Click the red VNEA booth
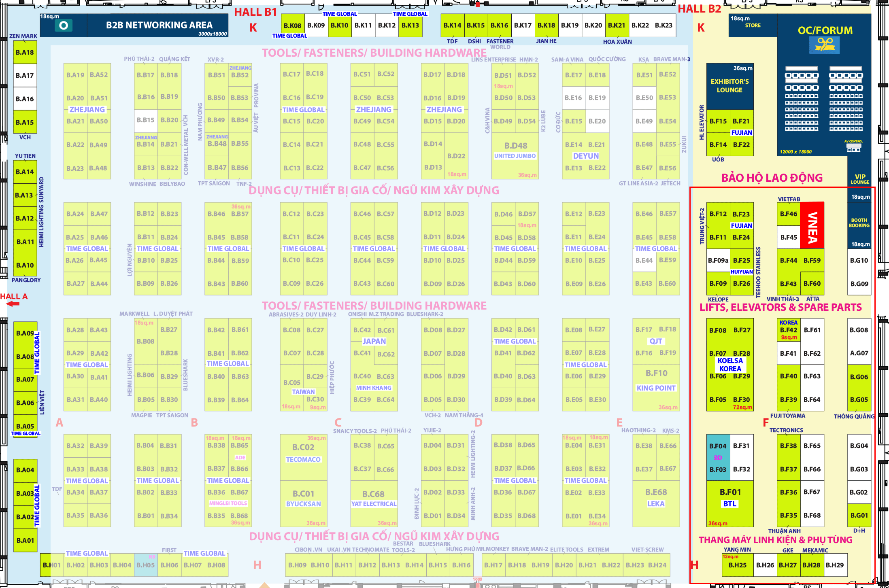 812,225
